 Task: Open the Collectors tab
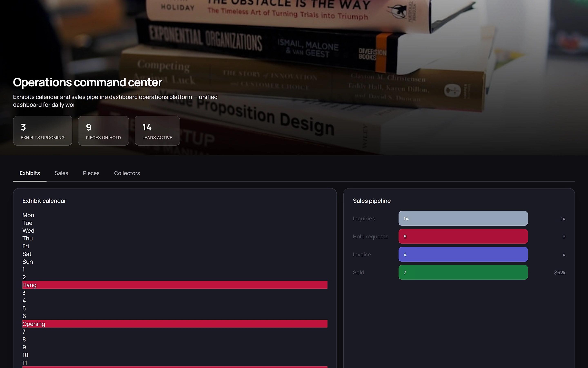[127, 173]
